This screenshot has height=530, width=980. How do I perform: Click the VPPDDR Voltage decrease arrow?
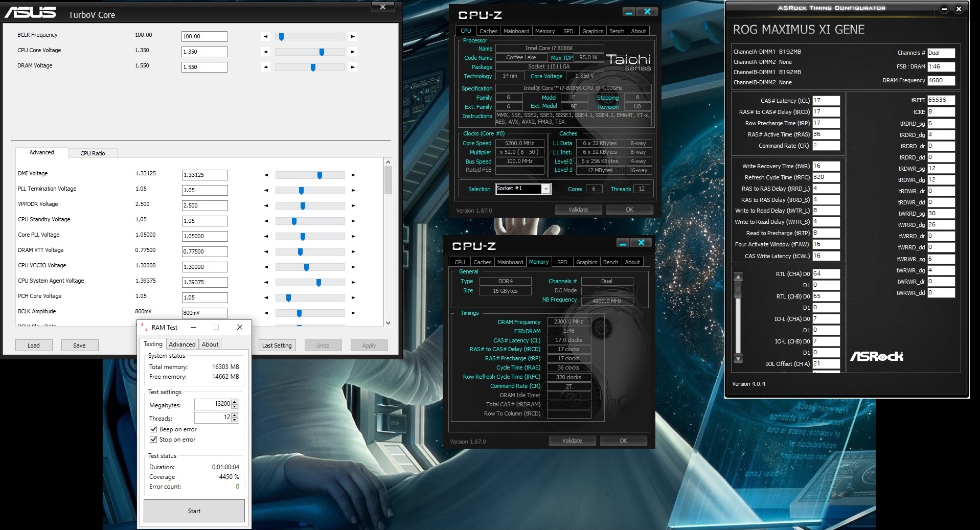pyautogui.click(x=266, y=205)
